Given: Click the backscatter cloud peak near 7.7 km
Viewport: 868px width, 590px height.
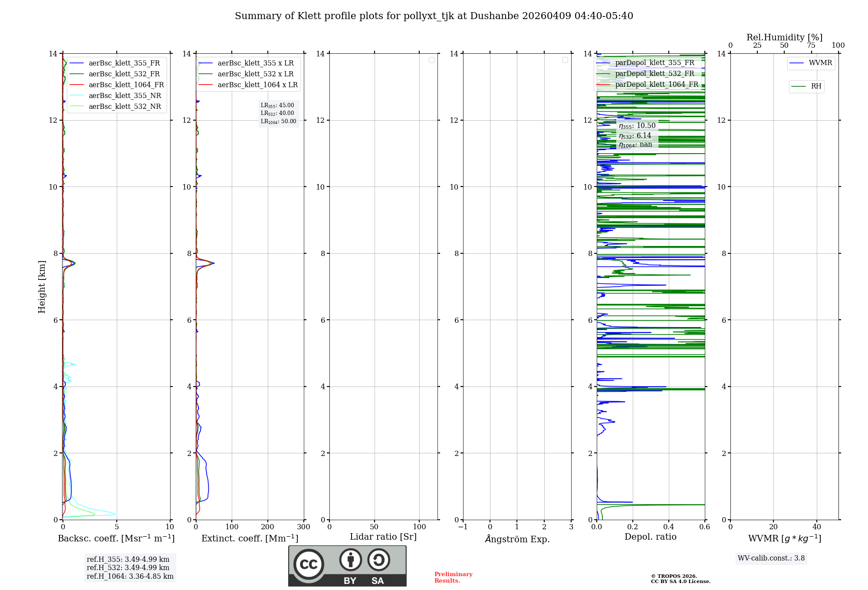Looking at the screenshot, I should coord(73,263).
